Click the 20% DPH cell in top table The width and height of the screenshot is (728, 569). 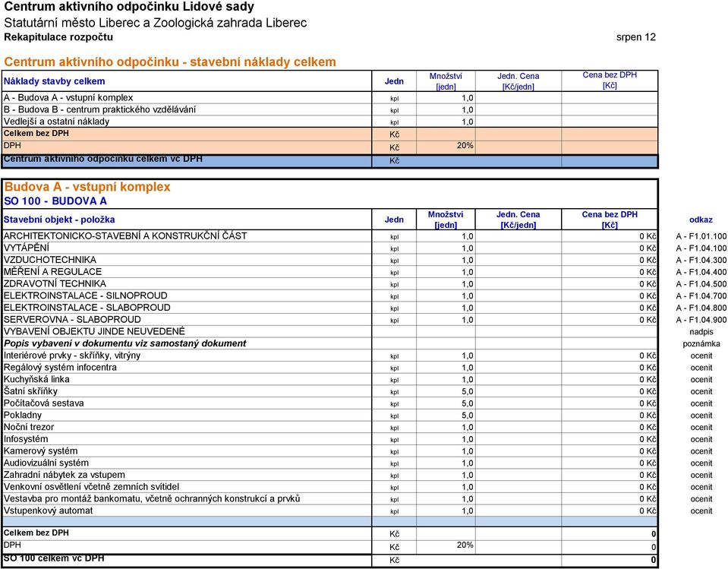(x=446, y=147)
